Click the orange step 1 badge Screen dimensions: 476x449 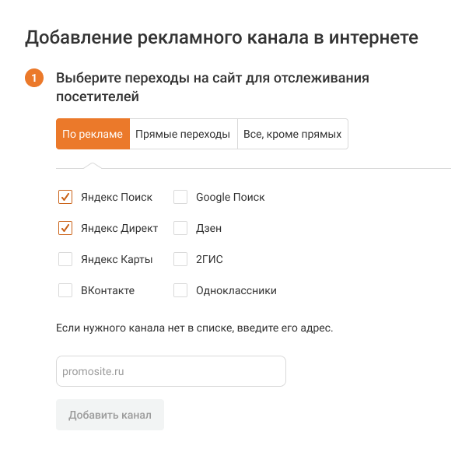(x=34, y=79)
